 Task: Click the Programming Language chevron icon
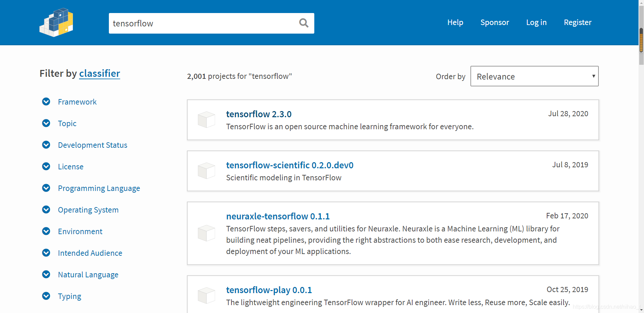pyautogui.click(x=46, y=188)
